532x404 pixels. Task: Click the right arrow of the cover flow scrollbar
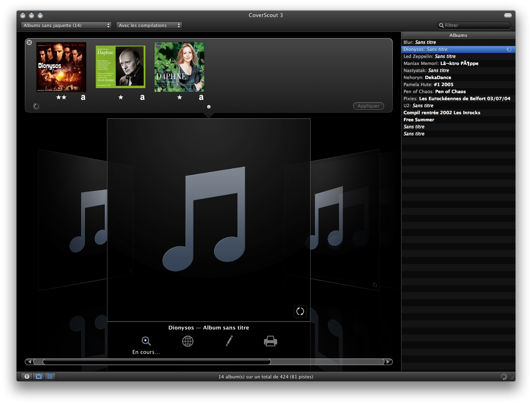pyautogui.click(x=388, y=362)
